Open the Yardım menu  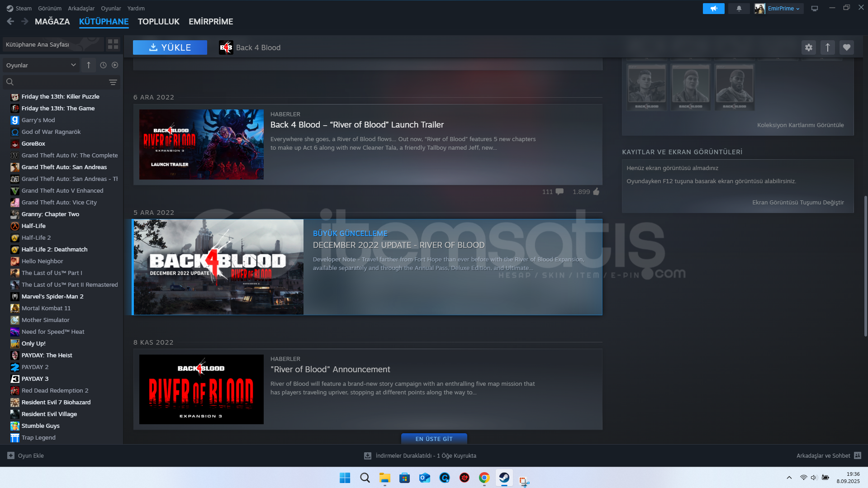click(136, 8)
